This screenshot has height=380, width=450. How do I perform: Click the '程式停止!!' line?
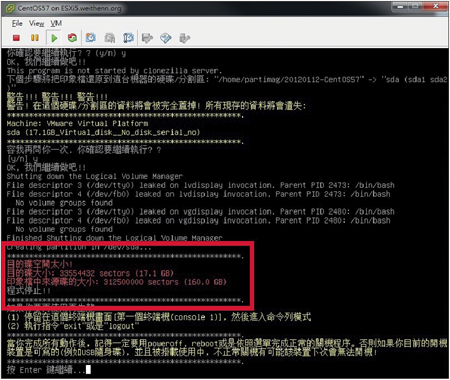pyautogui.click(x=29, y=291)
